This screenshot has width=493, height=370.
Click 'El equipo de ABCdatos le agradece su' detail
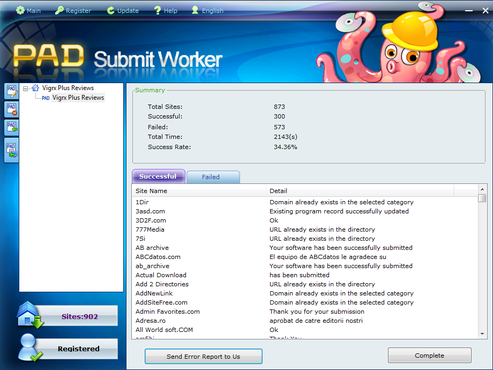328,257
